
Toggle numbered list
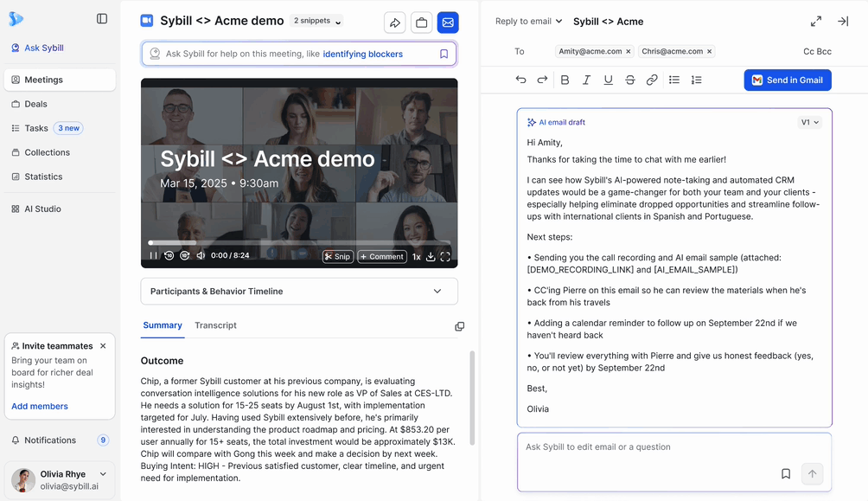point(697,80)
